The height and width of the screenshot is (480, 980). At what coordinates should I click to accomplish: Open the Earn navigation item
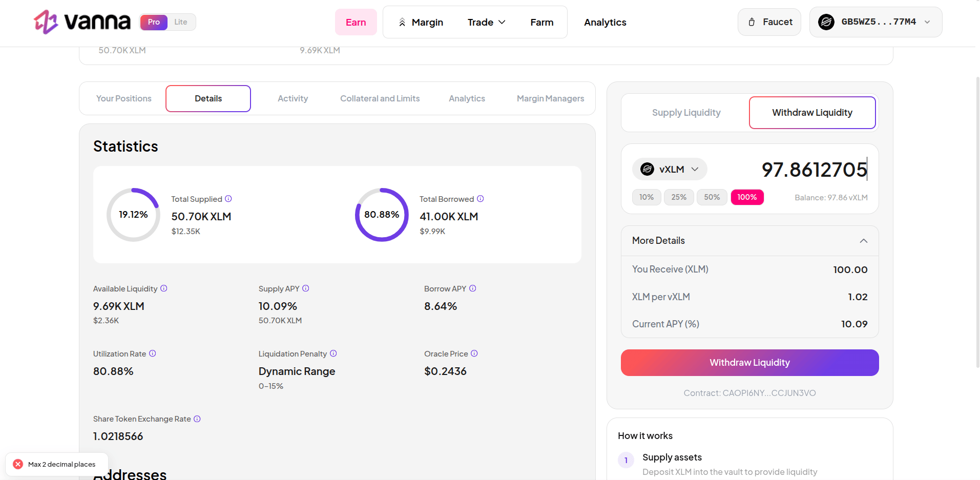(x=356, y=22)
